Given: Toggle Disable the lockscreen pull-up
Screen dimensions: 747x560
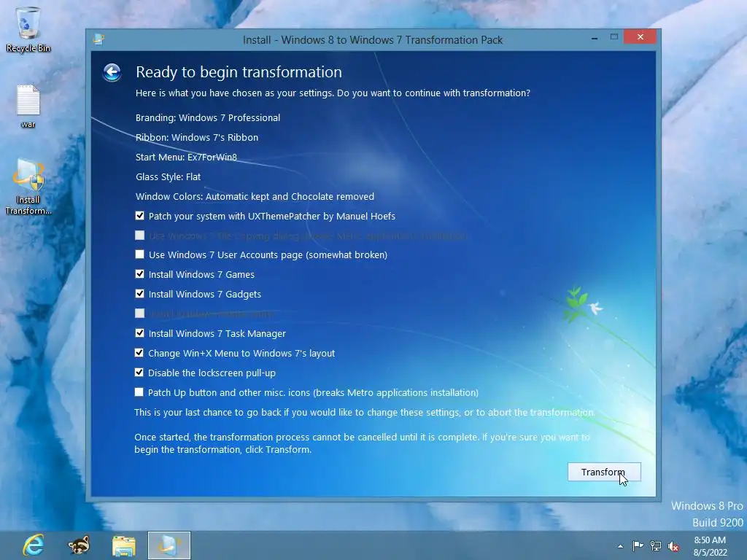Looking at the screenshot, I should (139, 373).
